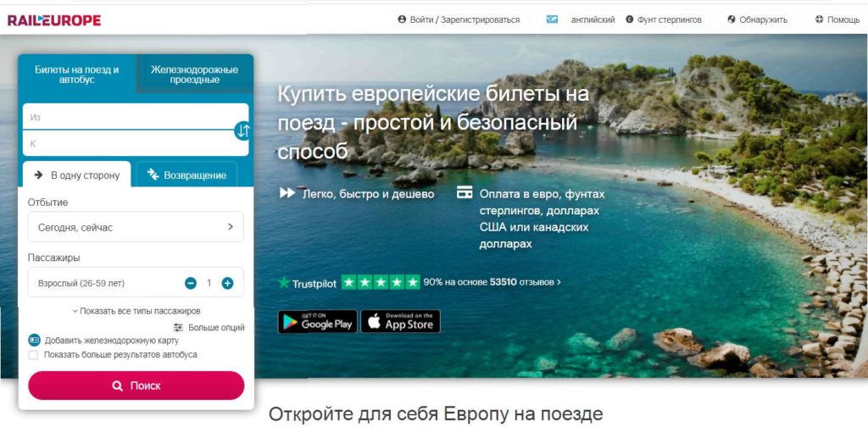
Task: Click the App Store download badge
Action: click(x=400, y=321)
